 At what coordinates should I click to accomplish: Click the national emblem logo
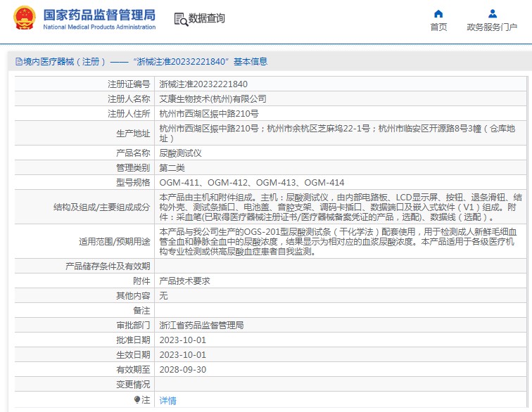click(25, 18)
